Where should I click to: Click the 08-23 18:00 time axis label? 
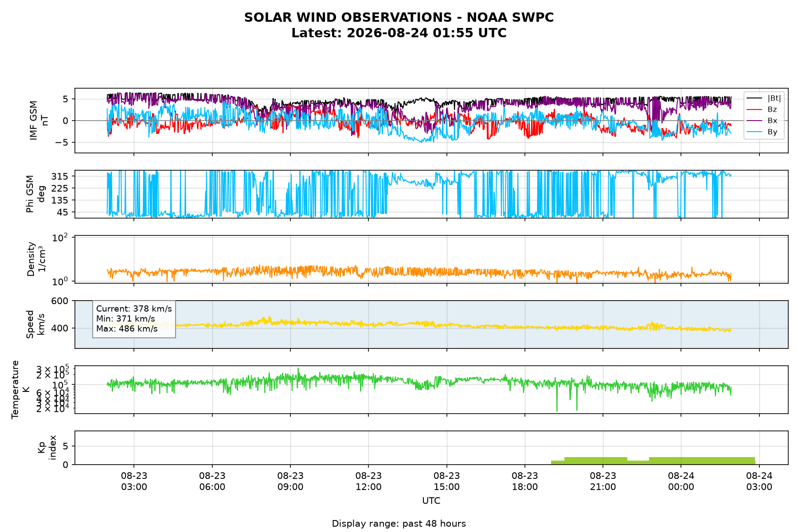point(525,481)
